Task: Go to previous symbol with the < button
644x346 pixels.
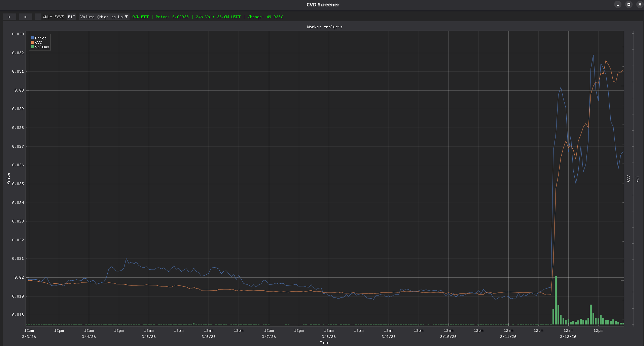Action: pyautogui.click(x=9, y=17)
